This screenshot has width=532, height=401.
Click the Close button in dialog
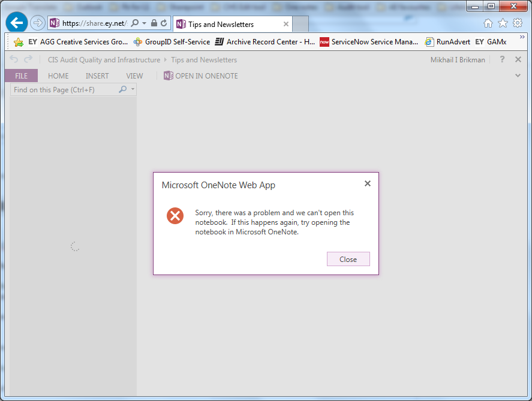[348, 259]
